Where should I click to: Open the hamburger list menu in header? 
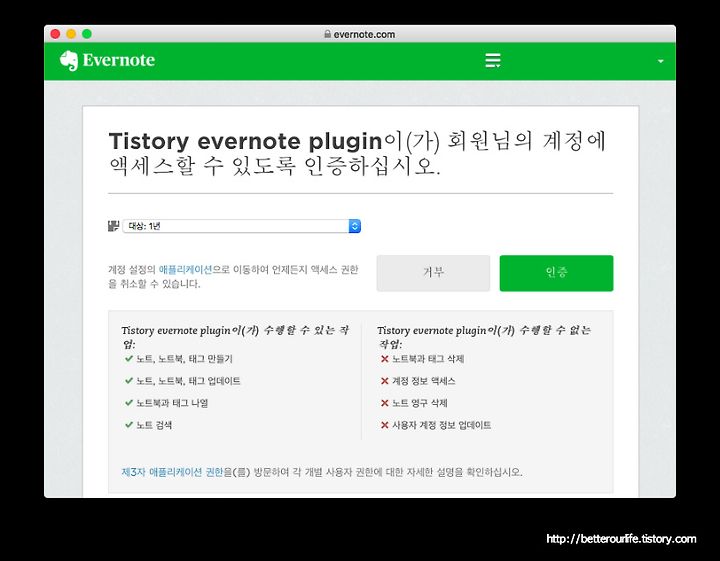point(493,61)
